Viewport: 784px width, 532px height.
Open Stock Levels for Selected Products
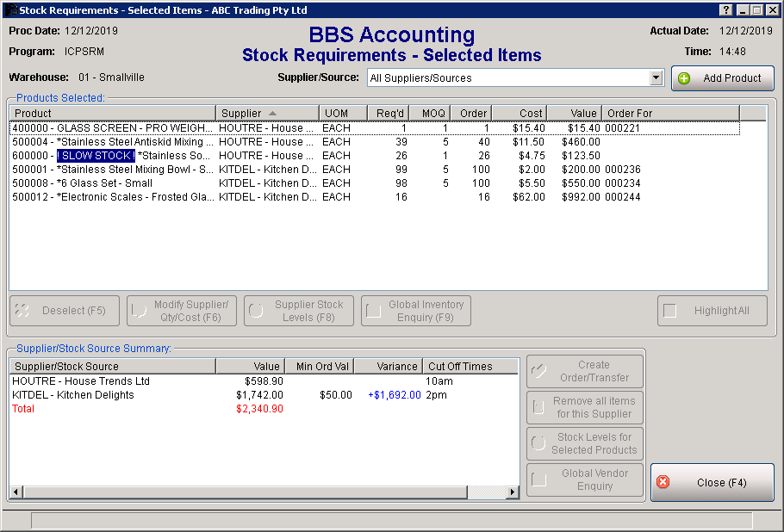585,443
